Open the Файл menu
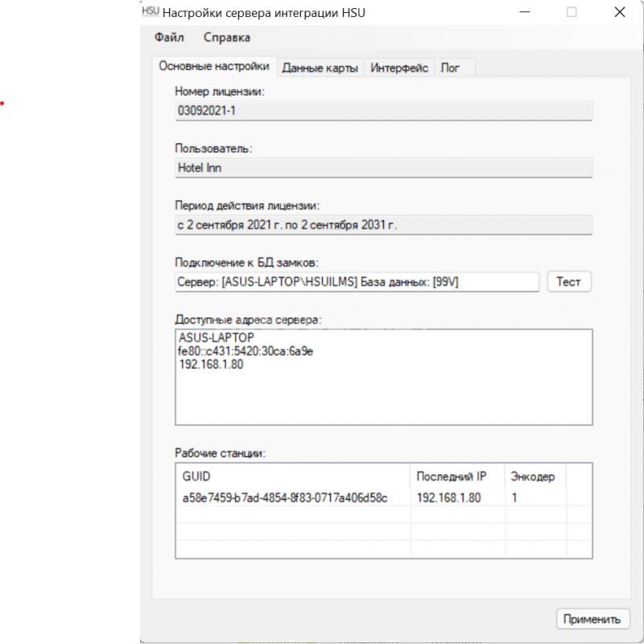This screenshot has width=644, height=644. (169, 37)
